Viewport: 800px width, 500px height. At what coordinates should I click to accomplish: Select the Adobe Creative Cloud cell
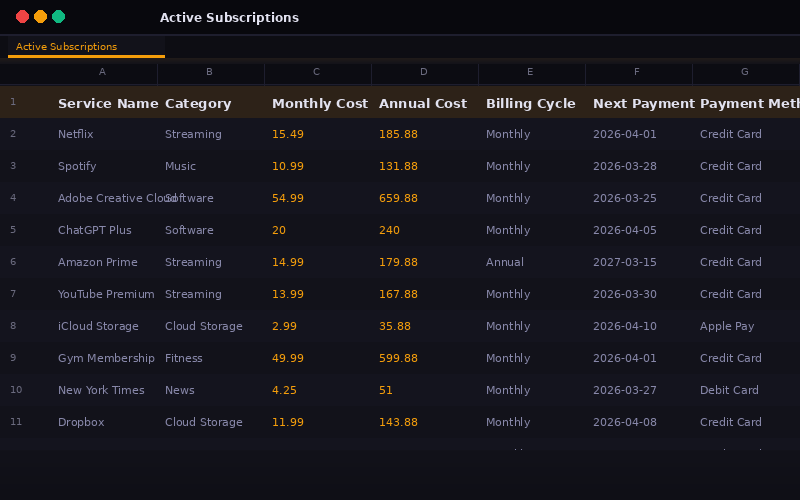click(x=104, y=198)
